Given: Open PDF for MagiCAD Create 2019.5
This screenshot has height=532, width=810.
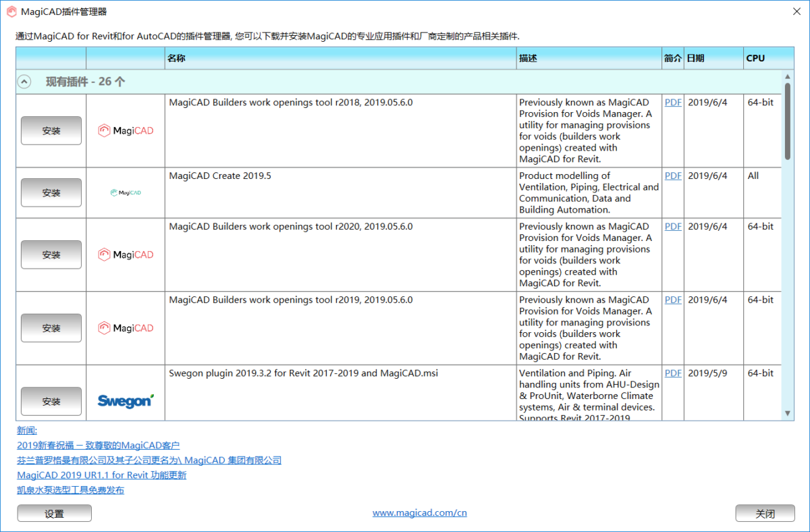Looking at the screenshot, I should (x=673, y=176).
